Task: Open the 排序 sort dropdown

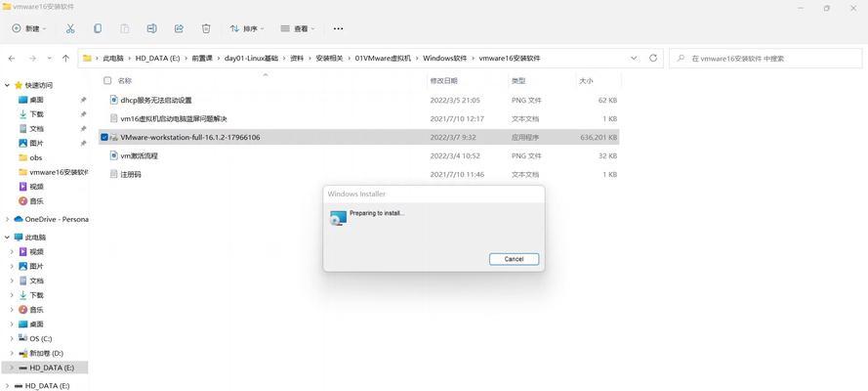Action: 247,28
